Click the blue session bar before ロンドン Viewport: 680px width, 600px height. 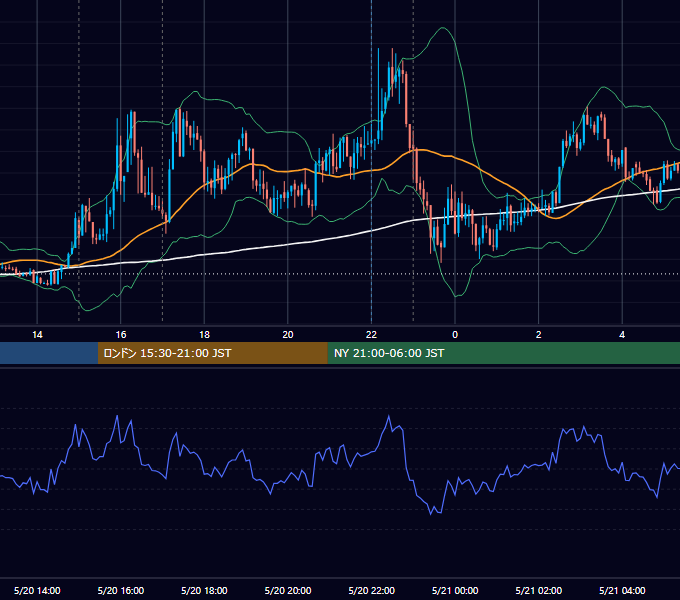pos(49,353)
